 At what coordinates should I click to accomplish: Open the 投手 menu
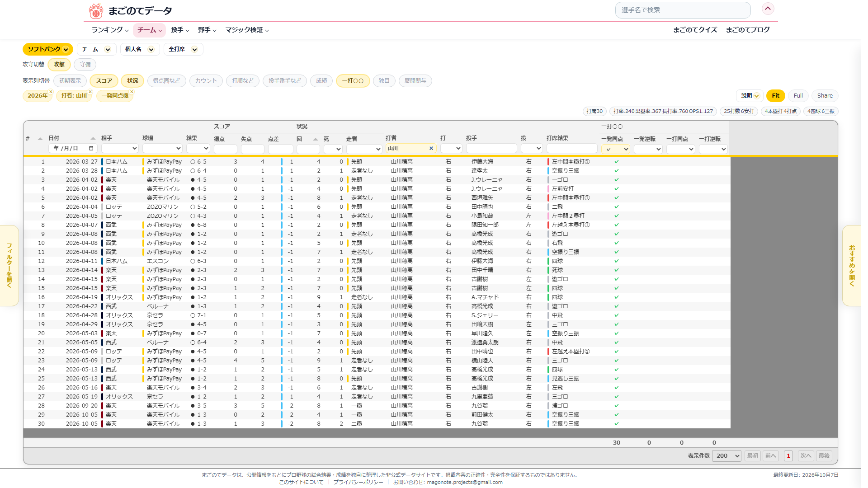point(180,30)
